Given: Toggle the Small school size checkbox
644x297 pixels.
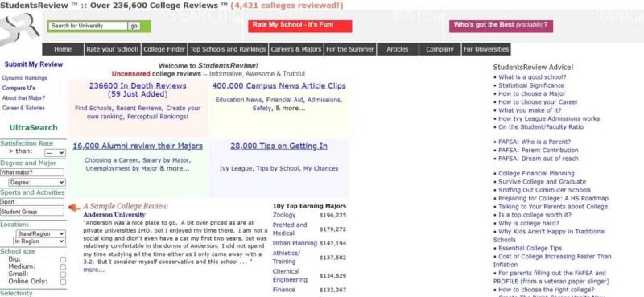Looking at the screenshot, I should point(63,274).
